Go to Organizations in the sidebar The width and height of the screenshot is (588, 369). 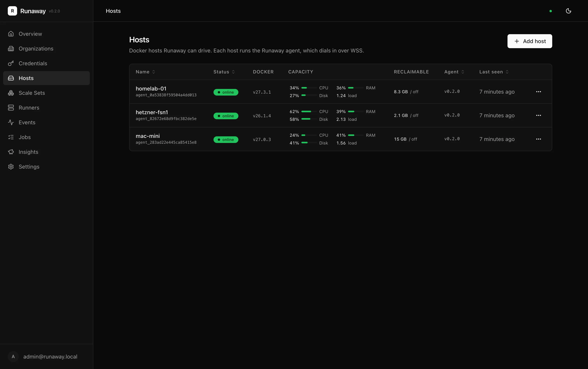click(x=46, y=49)
